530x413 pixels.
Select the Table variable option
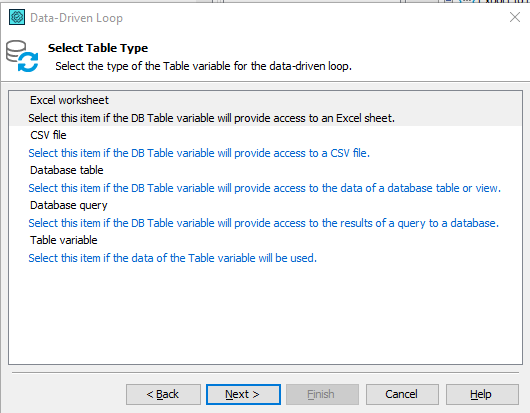64,240
